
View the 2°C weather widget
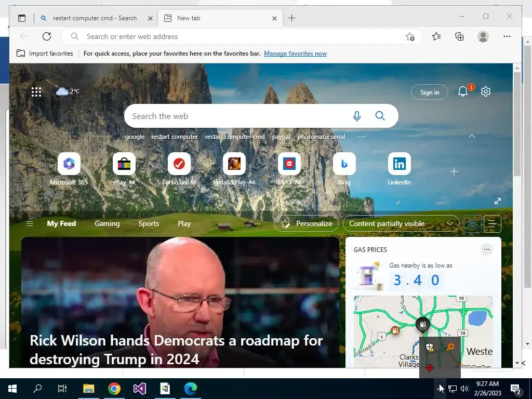coord(68,91)
